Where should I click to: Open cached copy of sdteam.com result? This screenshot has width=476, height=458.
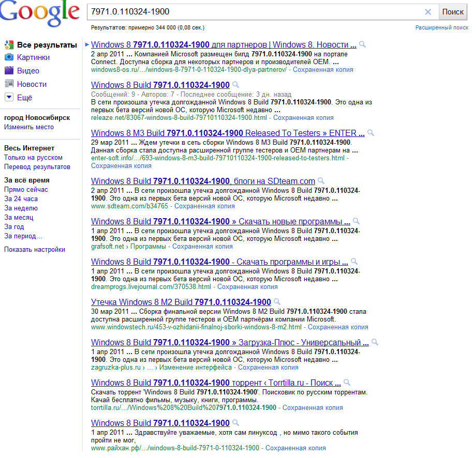(204, 206)
